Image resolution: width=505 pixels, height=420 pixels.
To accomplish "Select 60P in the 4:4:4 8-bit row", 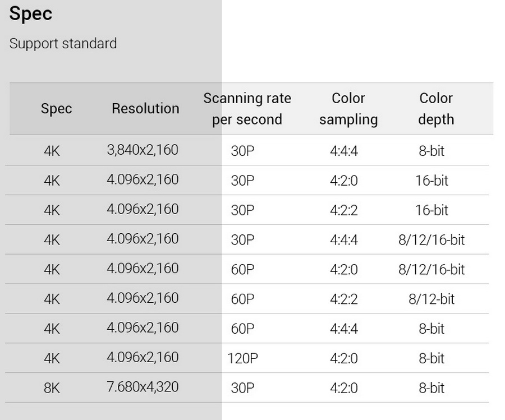I will tap(242, 328).
